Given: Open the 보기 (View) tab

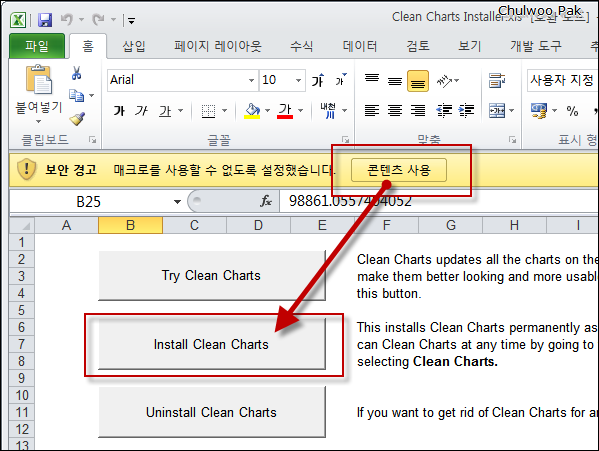Looking at the screenshot, I should (x=469, y=46).
